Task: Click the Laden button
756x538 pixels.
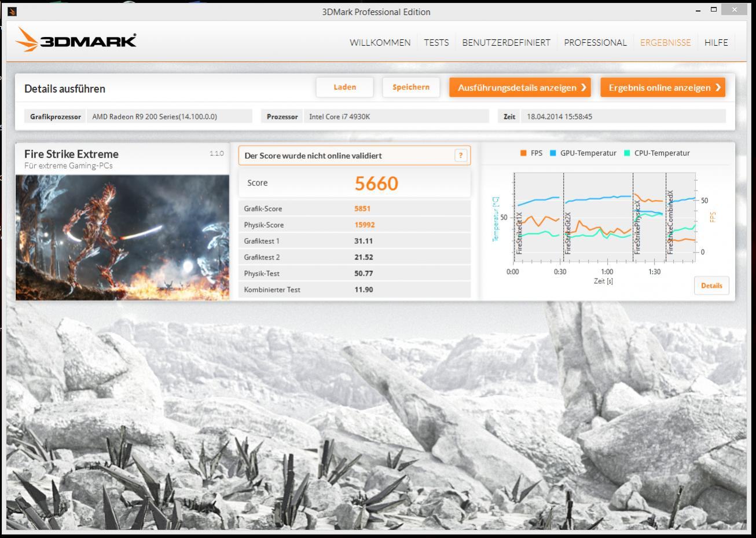Action: point(345,87)
